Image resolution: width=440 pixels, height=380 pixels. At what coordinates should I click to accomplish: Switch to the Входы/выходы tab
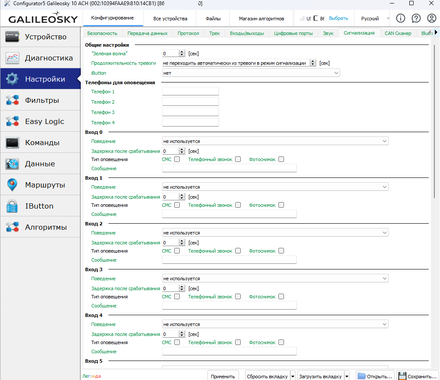click(x=247, y=33)
